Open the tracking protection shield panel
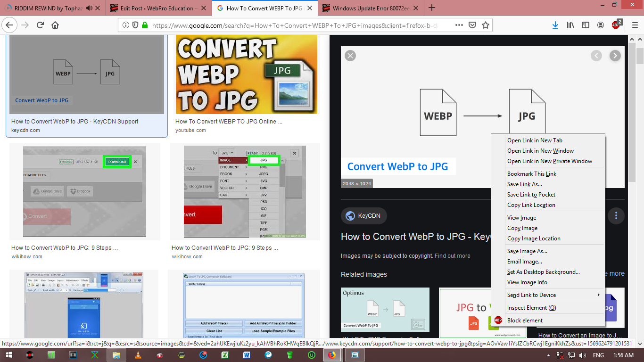The height and width of the screenshot is (362, 644). [x=135, y=25]
